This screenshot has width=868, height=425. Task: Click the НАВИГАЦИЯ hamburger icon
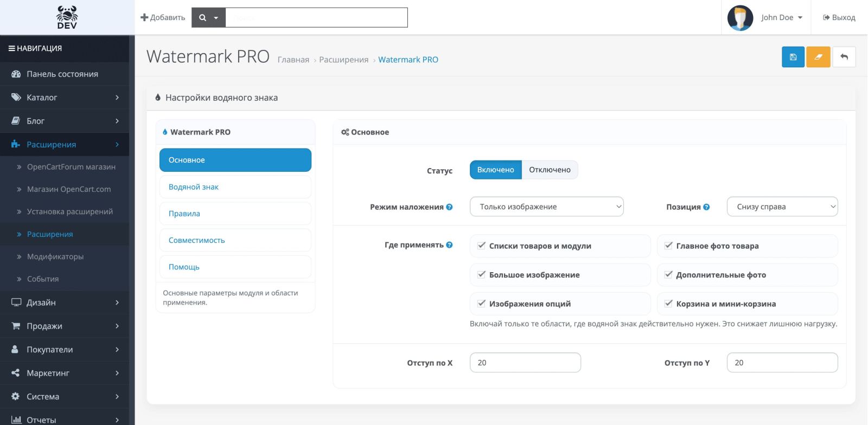tap(11, 48)
